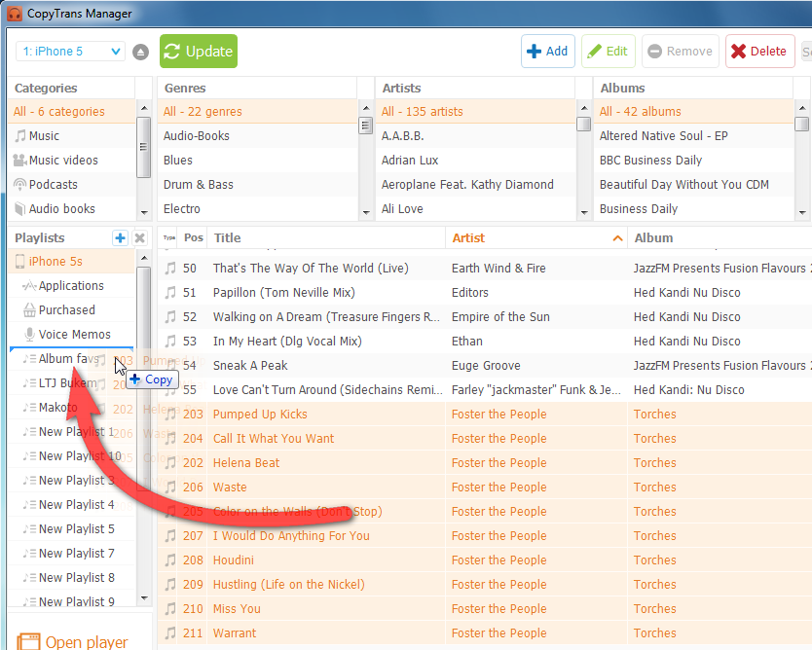This screenshot has width=812, height=650.
Task: Select track In My Heart (Dlg Vocal Mix)
Action: coord(485,342)
